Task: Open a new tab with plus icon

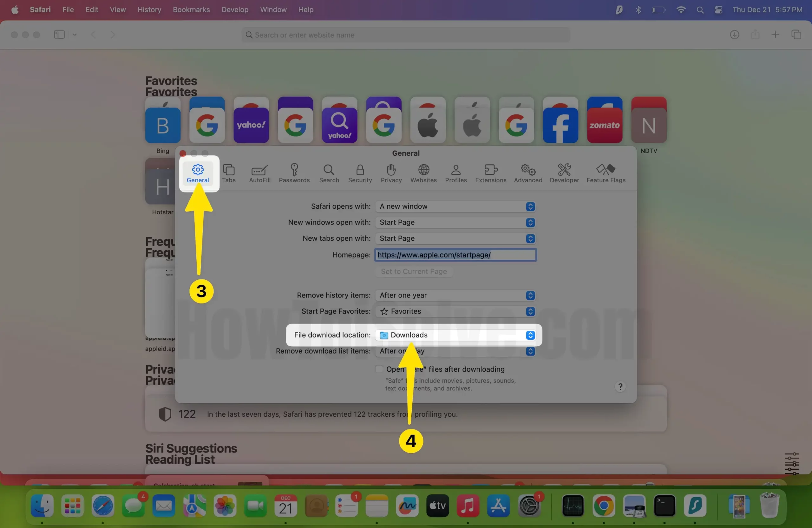Action: tap(775, 35)
